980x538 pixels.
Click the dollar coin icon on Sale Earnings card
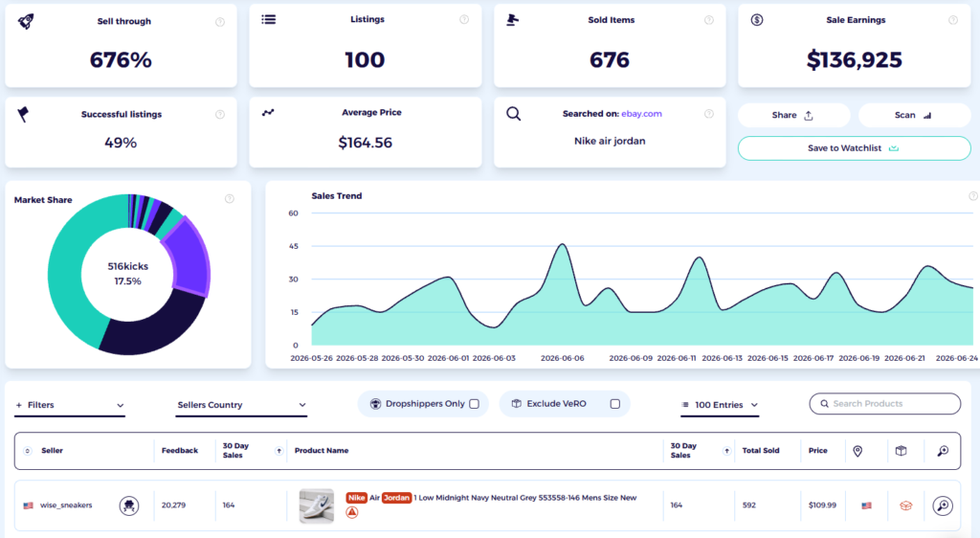(757, 20)
